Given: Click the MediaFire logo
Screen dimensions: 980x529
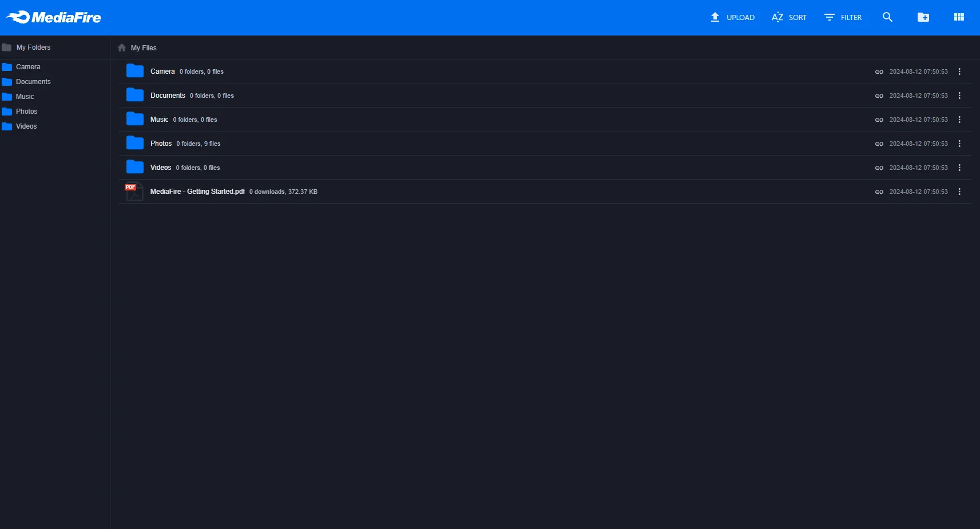Looking at the screenshot, I should tap(54, 17).
